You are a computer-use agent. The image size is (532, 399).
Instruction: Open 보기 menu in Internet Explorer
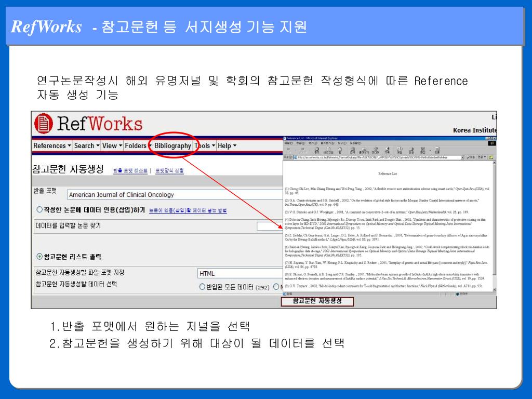click(313, 143)
